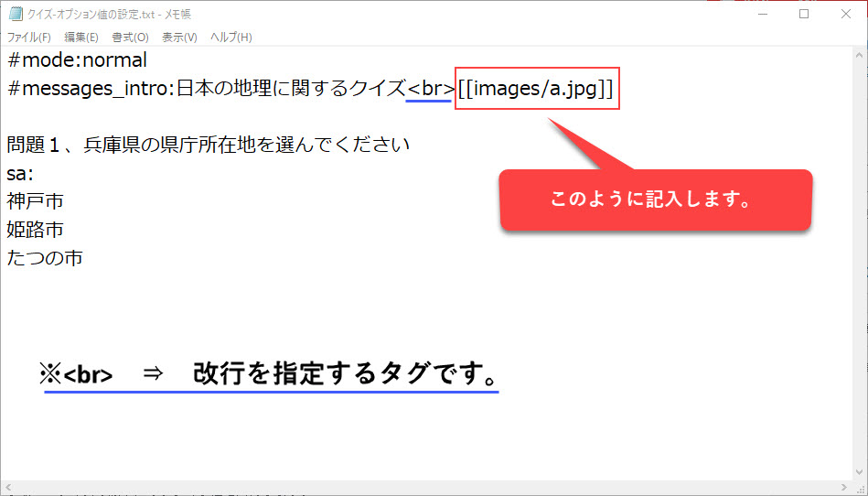Click the #messages_intro: text
The height and width of the screenshot is (496, 868).
(x=91, y=89)
